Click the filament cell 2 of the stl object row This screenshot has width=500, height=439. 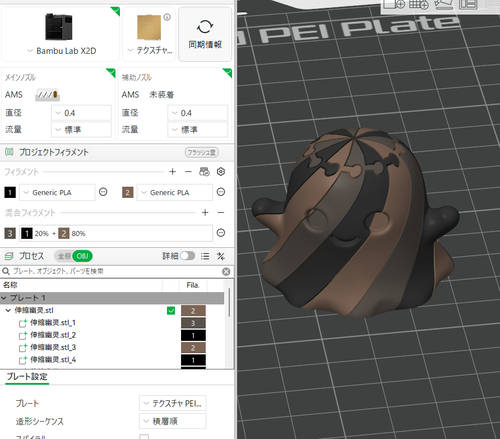click(x=193, y=311)
